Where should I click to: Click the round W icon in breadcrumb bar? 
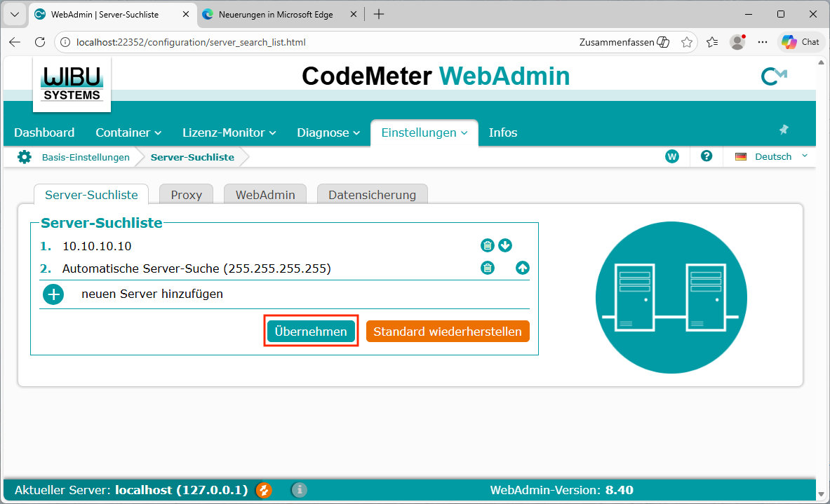click(672, 156)
